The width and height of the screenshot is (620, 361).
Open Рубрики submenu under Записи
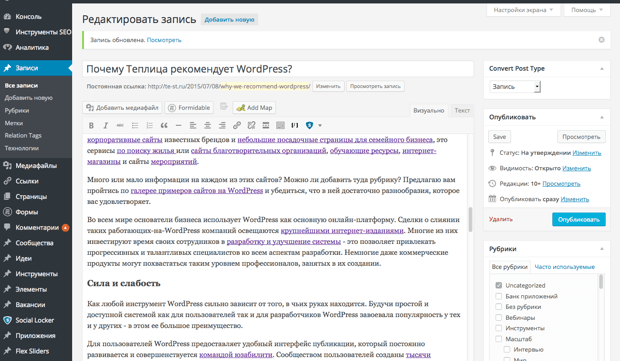pyautogui.click(x=17, y=111)
